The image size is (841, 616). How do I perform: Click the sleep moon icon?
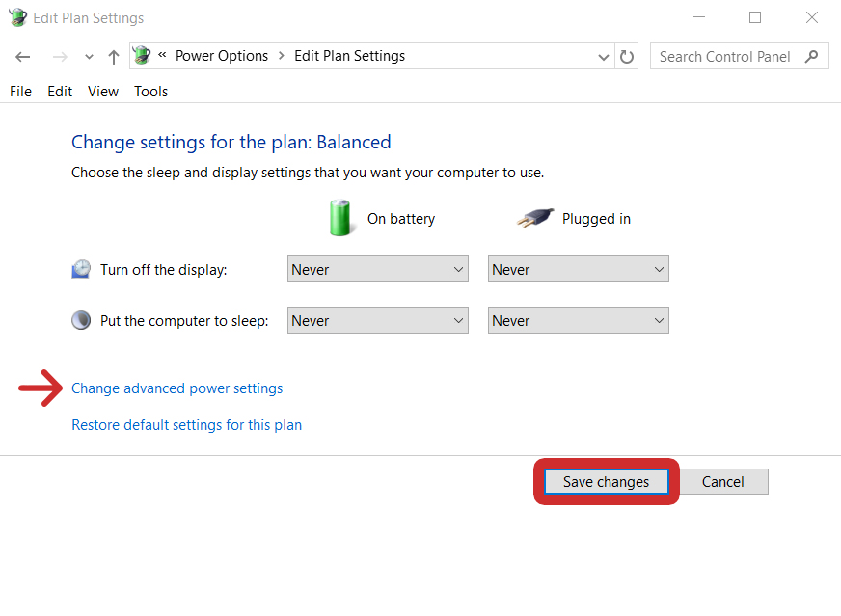(81, 319)
